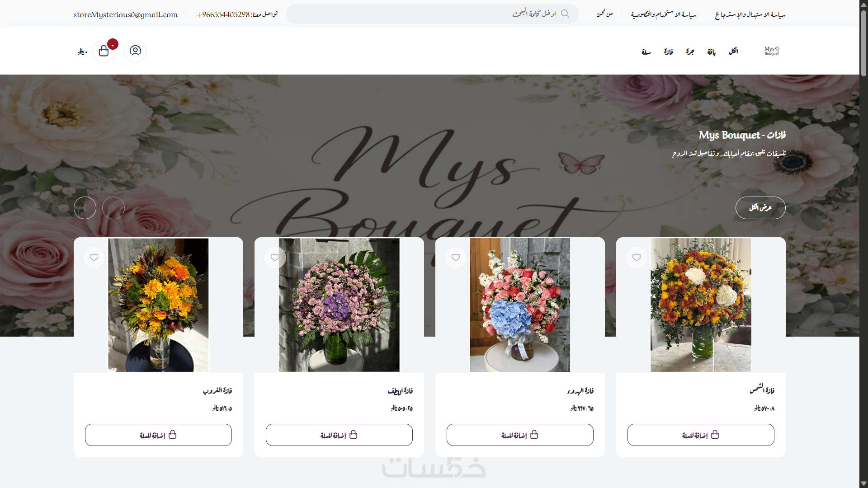Click the vertical scrollbar up arrow
The width and height of the screenshot is (868, 488).
863,4
